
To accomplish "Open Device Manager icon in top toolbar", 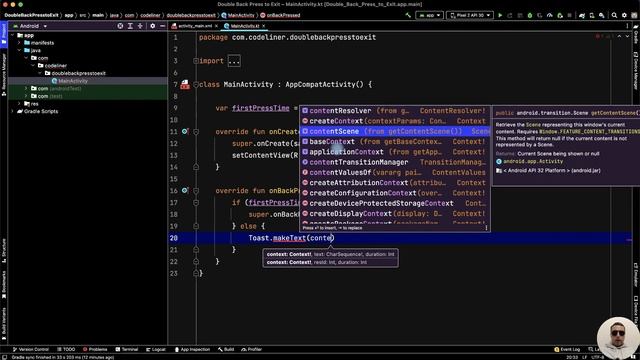I will (592, 15).
